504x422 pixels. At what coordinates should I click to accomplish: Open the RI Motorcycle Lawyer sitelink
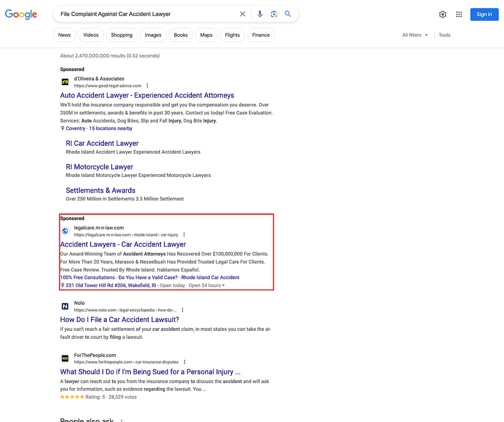pyautogui.click(x=99, y=167)
